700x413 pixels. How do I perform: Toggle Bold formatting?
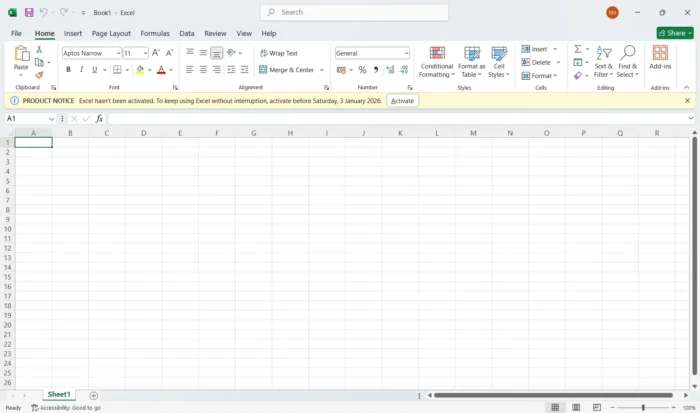[68, 70]
